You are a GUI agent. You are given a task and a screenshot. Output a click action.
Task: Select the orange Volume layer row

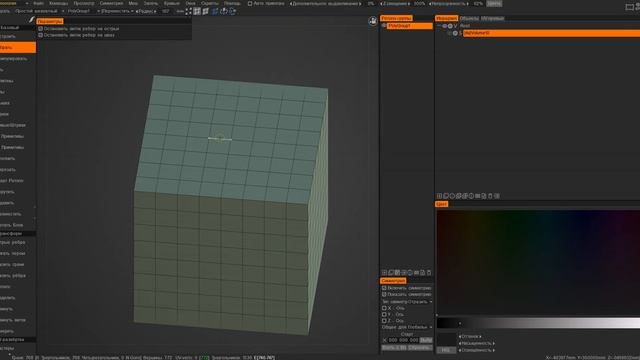(551, 33)
